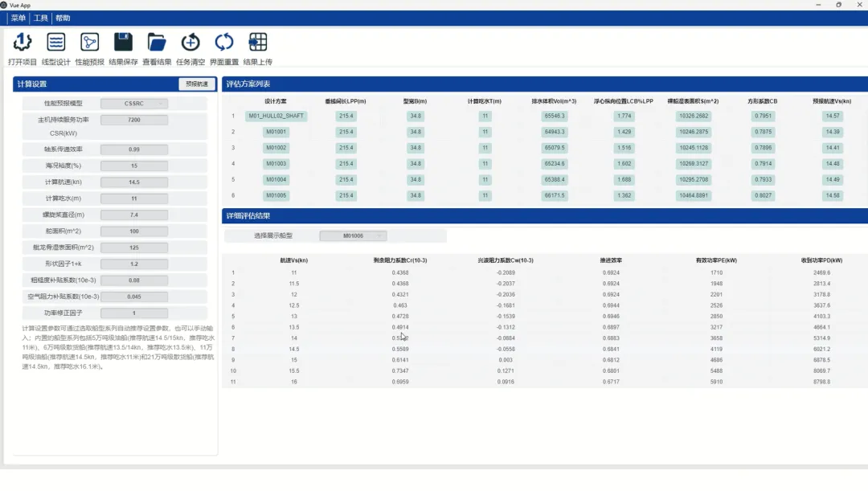Image resolution: width=868 pixels, height=491 pixels.
Task: Click the 剩余阻力系数Cr(10-3) column header
Action: click(x=400, y=260)
